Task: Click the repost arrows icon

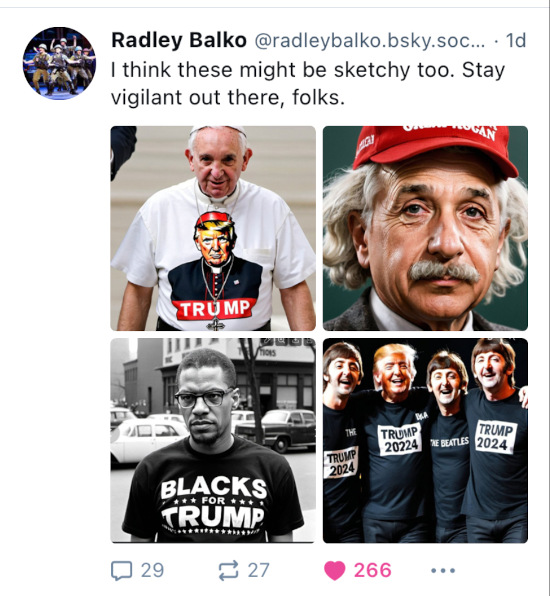Action: tap(228, 570)
